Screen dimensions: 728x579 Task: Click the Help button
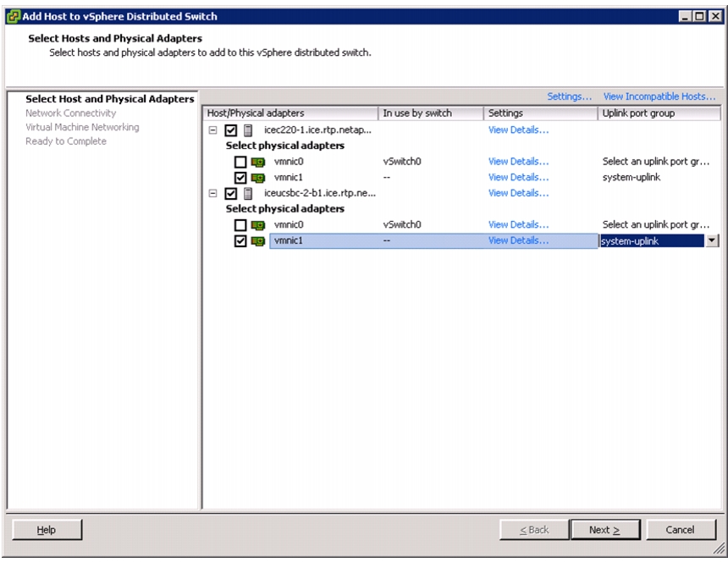47,530
